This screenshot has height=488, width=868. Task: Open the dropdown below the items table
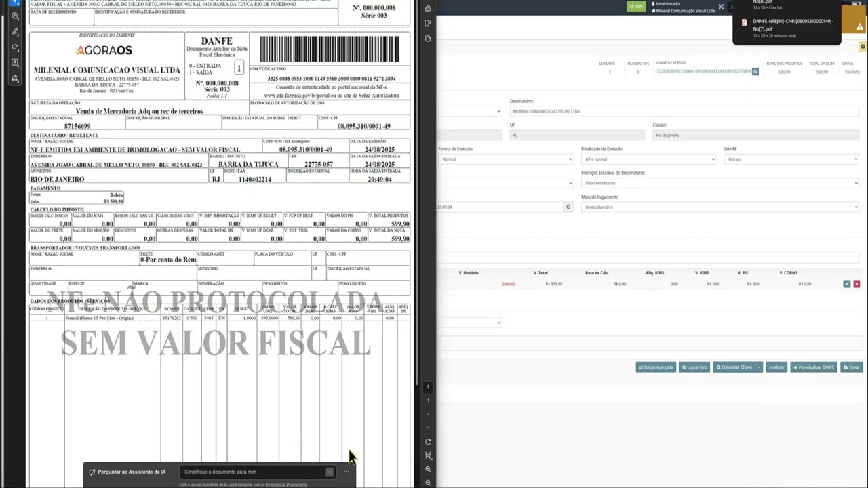pyautogui.click(x=469, y=323)
